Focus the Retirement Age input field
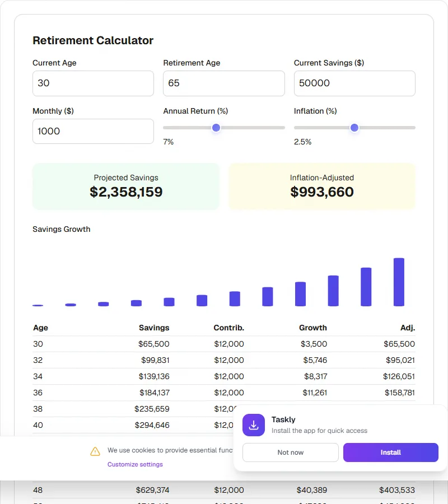This screenshot has width=448, height=504. click(x=223, y=83)
